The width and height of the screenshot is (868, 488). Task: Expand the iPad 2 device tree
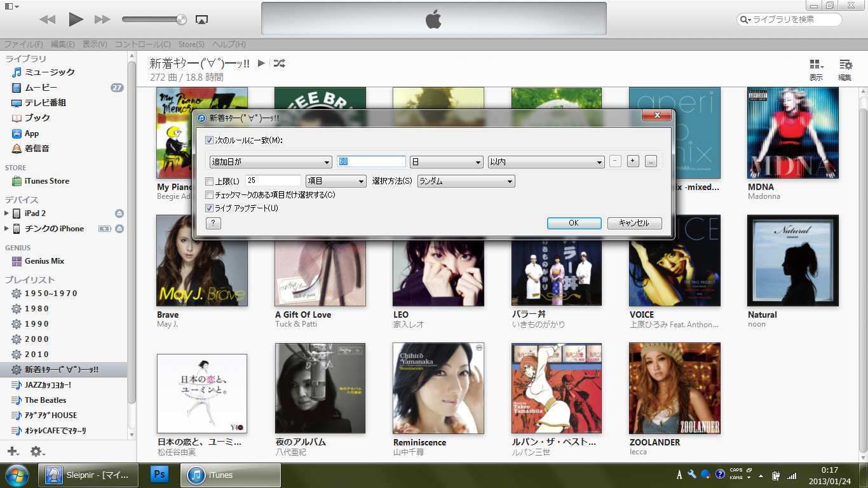pyautogui.click(x=7, y=213)
